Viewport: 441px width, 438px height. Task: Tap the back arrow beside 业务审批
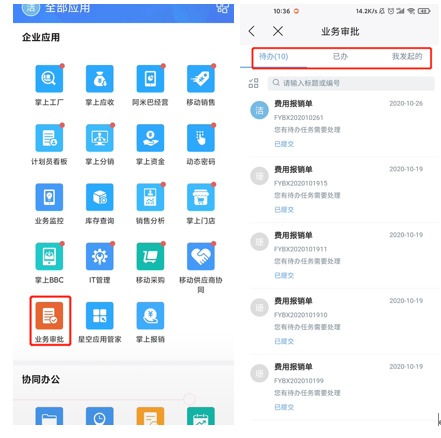coord(252,31)
